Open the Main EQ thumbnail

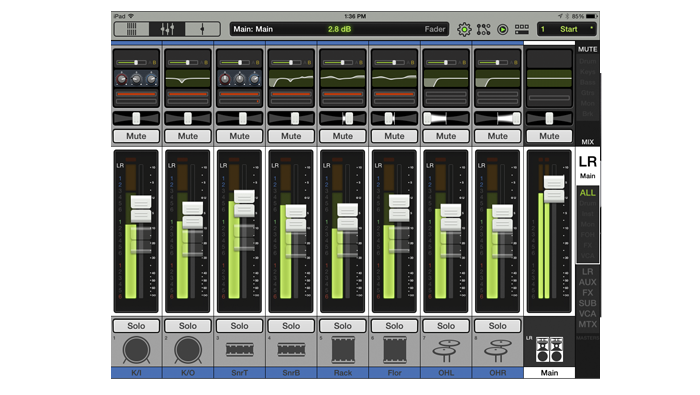pyautogui.click(x=550, y=78)
